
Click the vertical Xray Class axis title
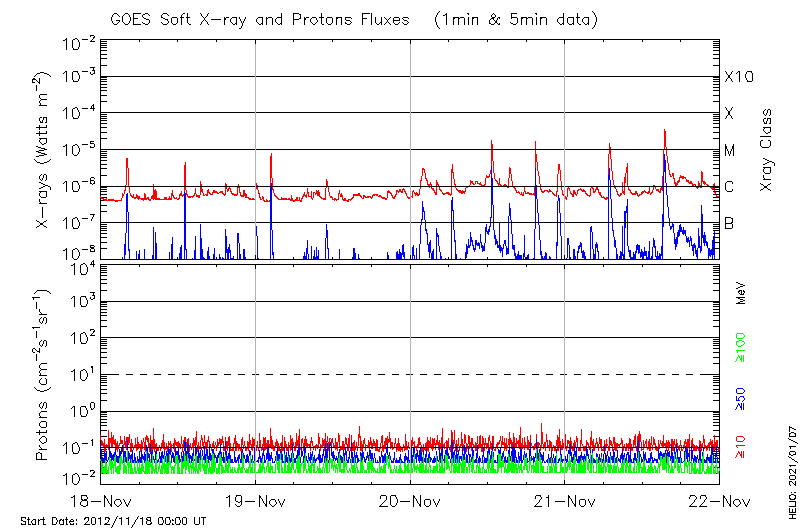[767, 150]
